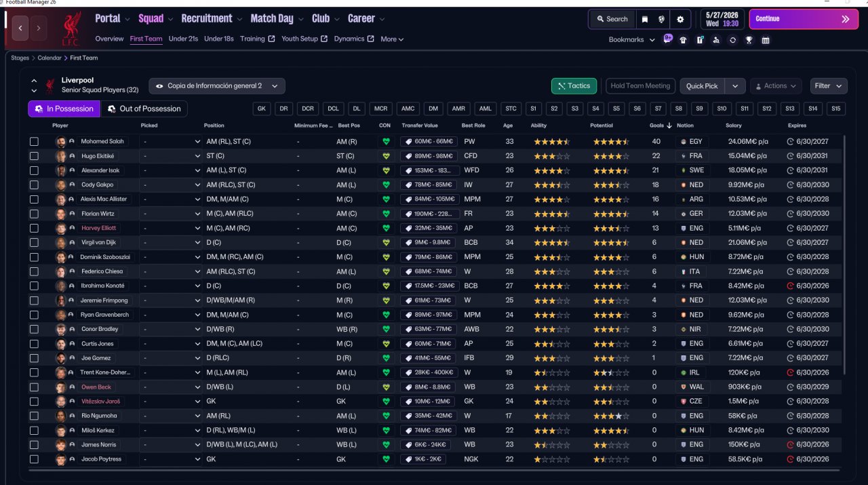Check the box for Ryan Gravenberch
The width and height of the screenshot is (868, 485).
click(x=34, y=315)
